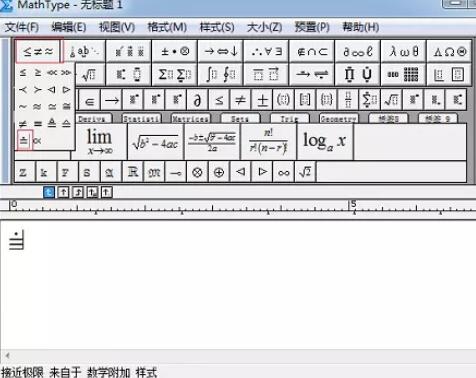Switch to the Statisti tab
The height and width of the screenshot is (378, 476).
pyautogui.click(x=141, y=119)
